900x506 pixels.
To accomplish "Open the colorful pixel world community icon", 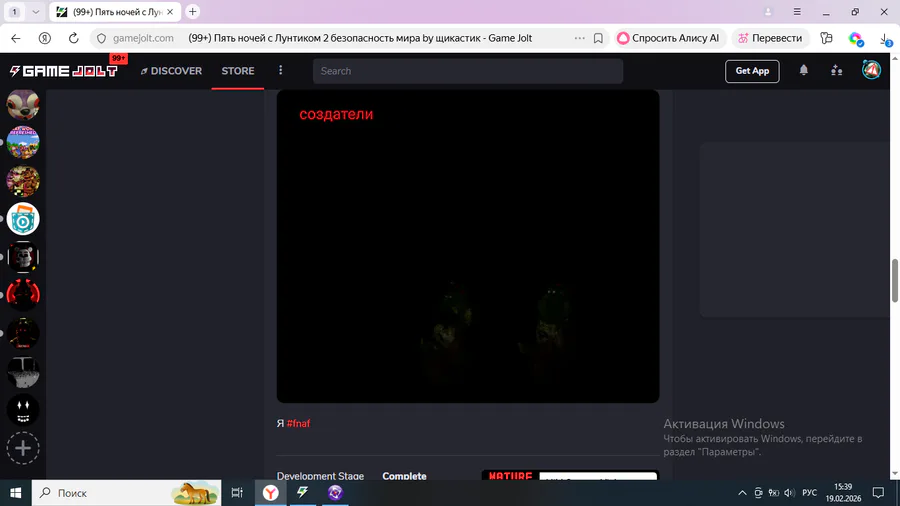I will coord(23,142).
